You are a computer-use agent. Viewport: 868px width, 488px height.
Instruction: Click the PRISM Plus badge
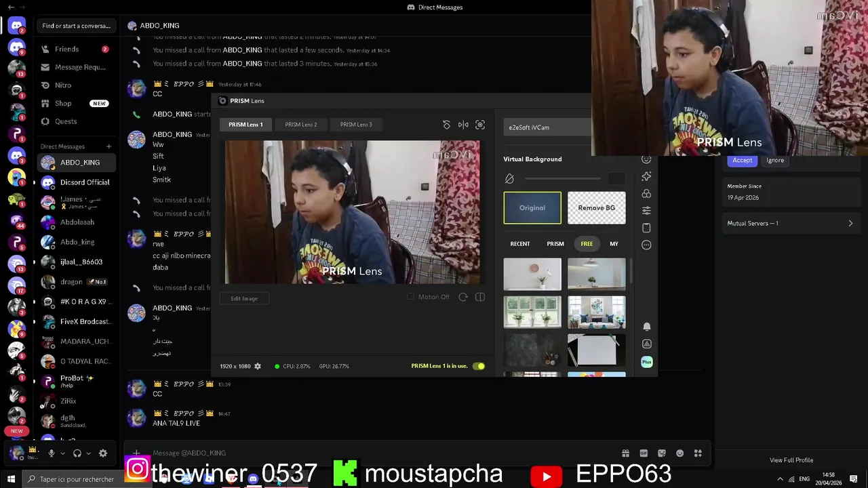[647, 362]
